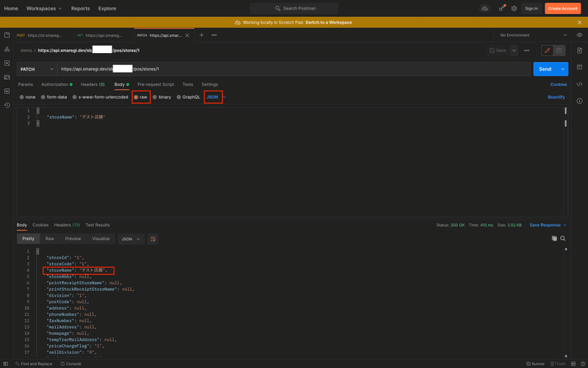Screen dimensions: 588x368
Task: Select the binary body type
Action: [162, 97]
